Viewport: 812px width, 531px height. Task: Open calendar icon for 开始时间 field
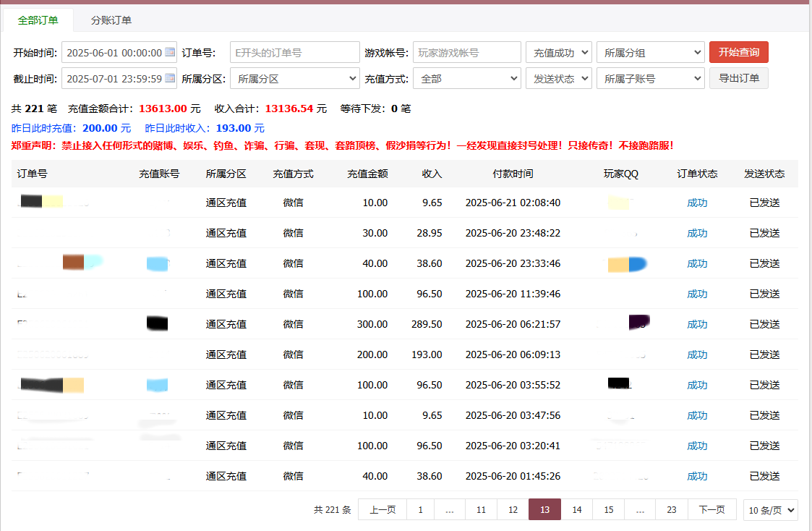170,52
